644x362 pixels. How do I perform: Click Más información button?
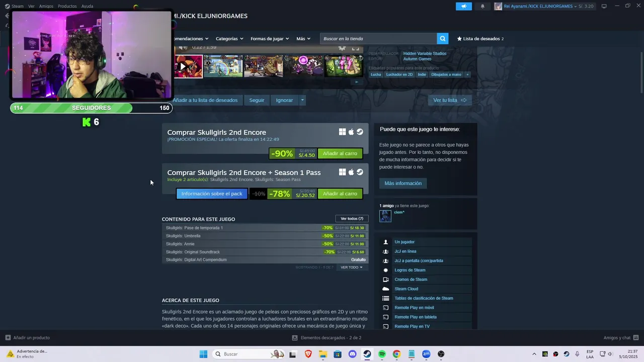pyautogui.click(x=403, y=183)
